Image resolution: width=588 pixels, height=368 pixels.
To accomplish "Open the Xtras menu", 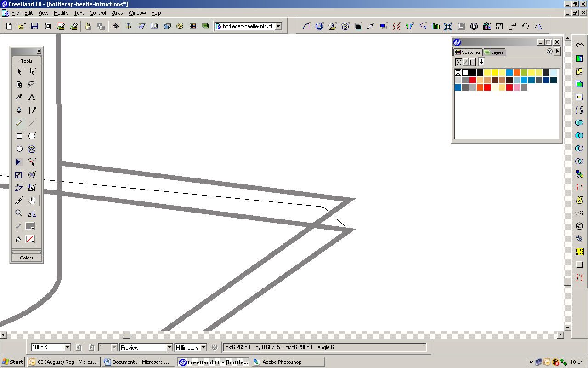I will 117,13.
